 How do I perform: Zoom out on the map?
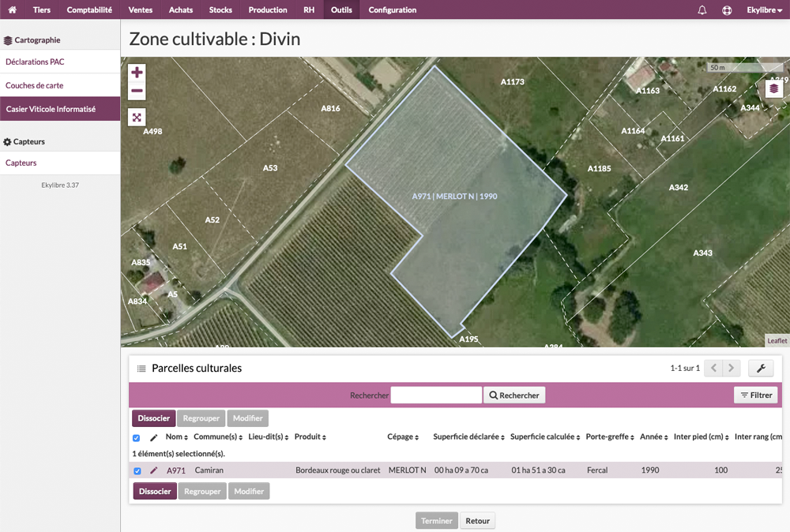(x=137, y=91)
